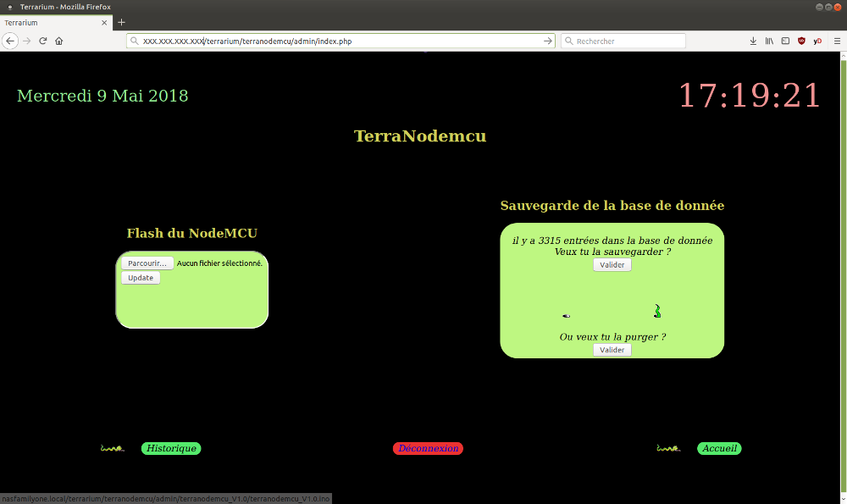Click the browser Back arrow button
This screenshot has height=504, width=847.
coord(10,41)
